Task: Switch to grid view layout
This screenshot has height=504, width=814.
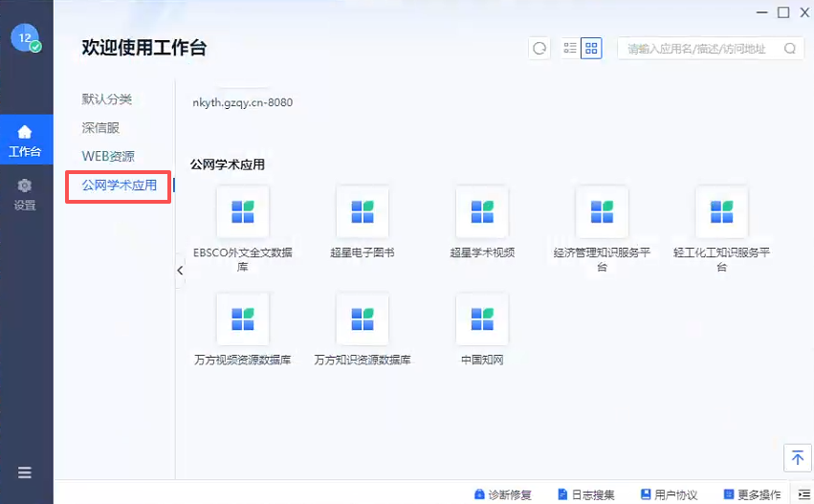Action: pyautogui.click(x=591, y=49)
